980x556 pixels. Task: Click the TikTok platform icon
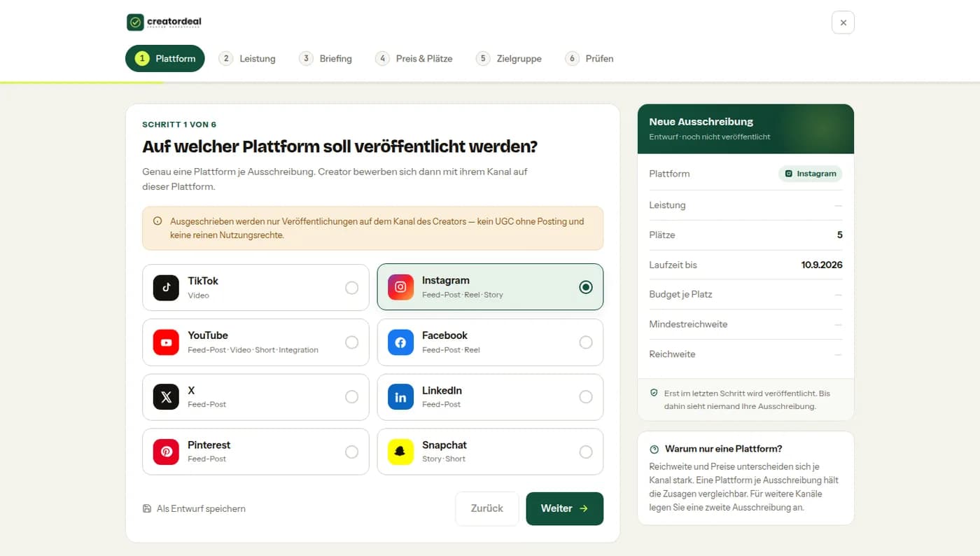(x=166, y=287)
